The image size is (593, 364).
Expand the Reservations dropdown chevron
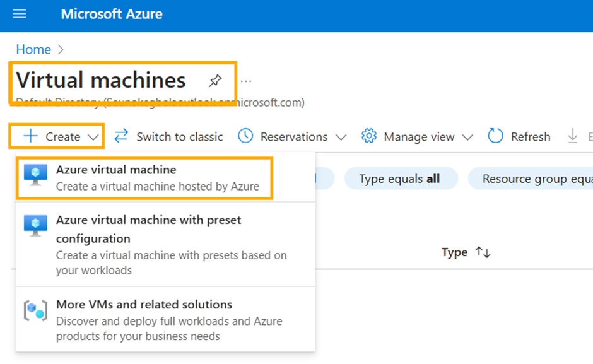[x=341, y=137]
